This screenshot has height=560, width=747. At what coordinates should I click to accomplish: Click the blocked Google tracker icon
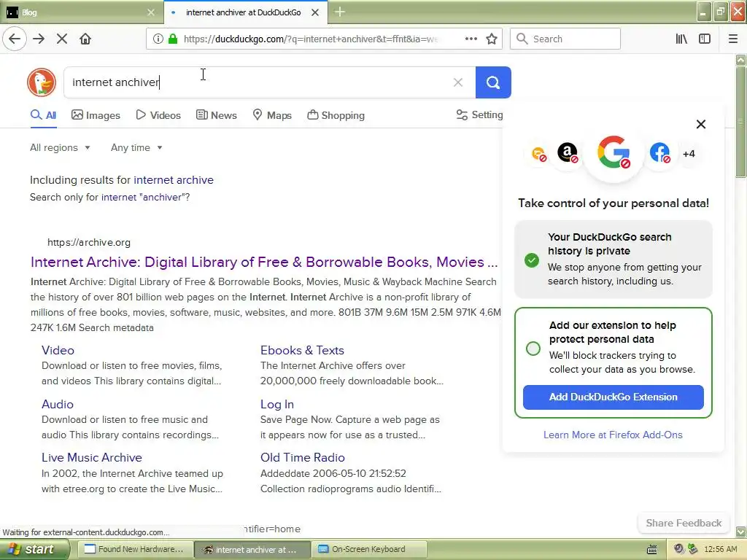(614, 153)
